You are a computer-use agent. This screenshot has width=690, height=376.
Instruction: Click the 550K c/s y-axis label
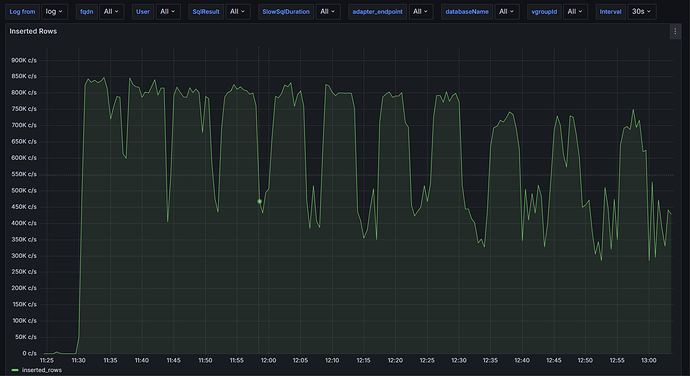(24, 174)
